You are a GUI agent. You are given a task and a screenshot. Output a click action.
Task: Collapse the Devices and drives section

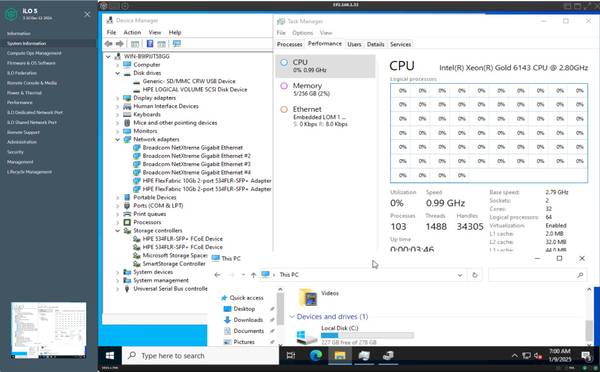pos(292,317)
